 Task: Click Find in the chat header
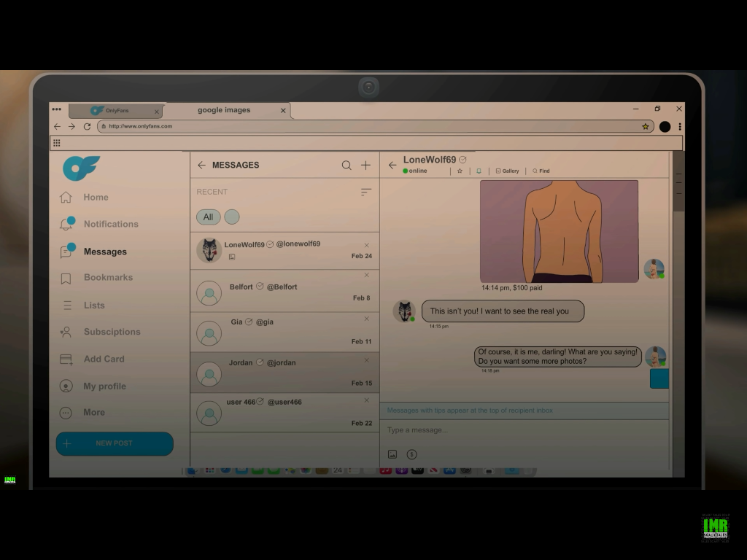541,171
